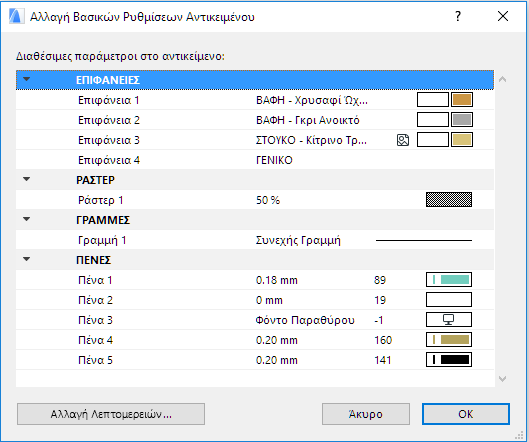Click the ΒΑΦΗ - Χρυσαφί Ώχ... value
Image resolution: width=529 pixels, height=442 pixels.
tap(312, 100)
